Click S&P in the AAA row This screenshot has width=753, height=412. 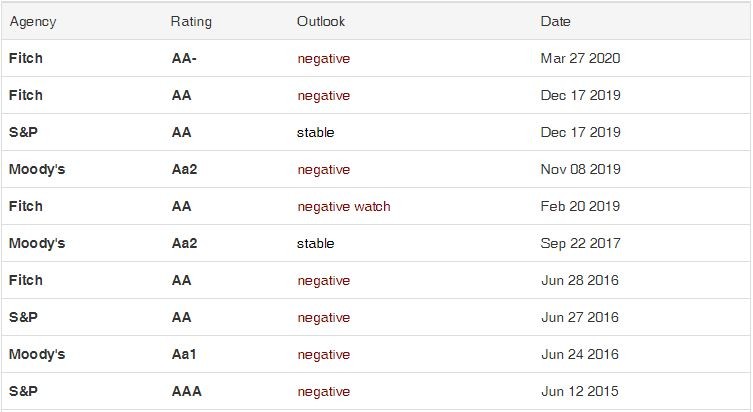coord(23,391)
